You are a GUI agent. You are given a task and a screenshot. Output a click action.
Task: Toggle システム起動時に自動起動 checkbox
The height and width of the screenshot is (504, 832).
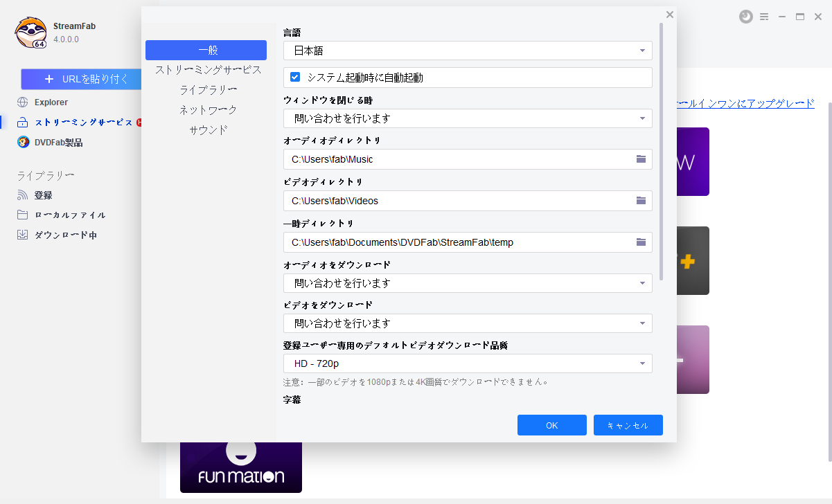(295, 78)
